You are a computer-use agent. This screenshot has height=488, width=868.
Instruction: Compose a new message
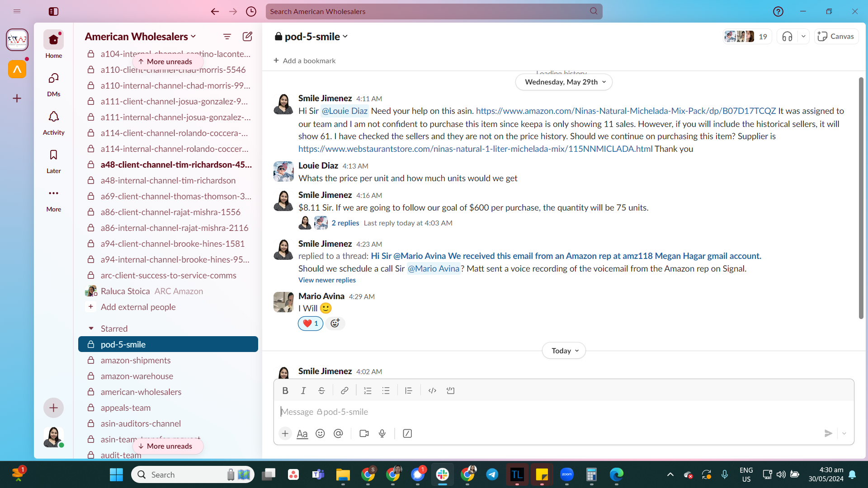point(247,37)
